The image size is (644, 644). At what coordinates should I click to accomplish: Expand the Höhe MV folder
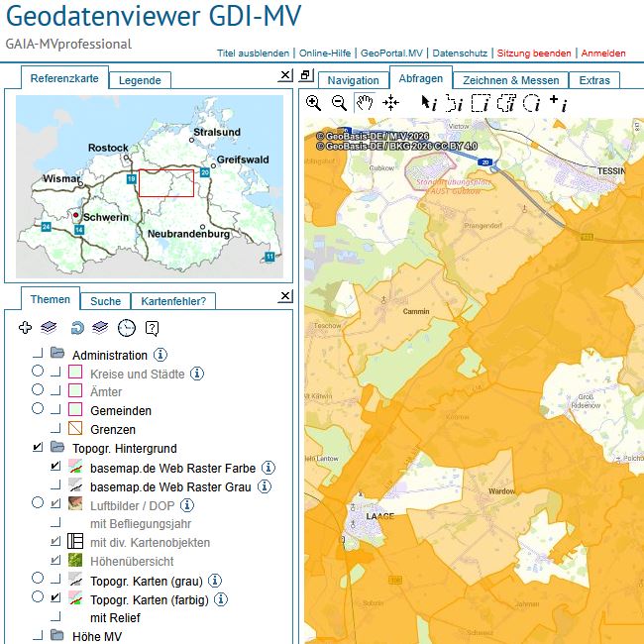click(x=57, y=635)
